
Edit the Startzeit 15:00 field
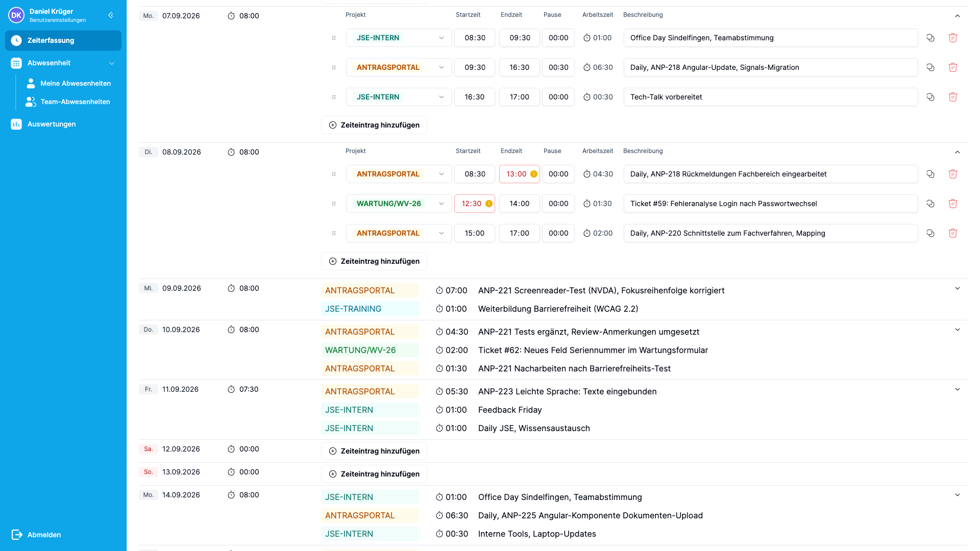coord(475,233)
